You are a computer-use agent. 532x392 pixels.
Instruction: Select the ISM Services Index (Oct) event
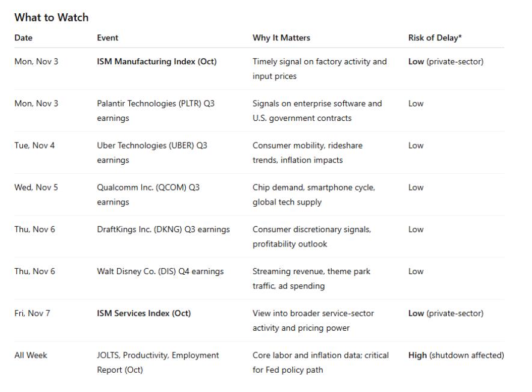pyautogui.click(x=144, y=313)
